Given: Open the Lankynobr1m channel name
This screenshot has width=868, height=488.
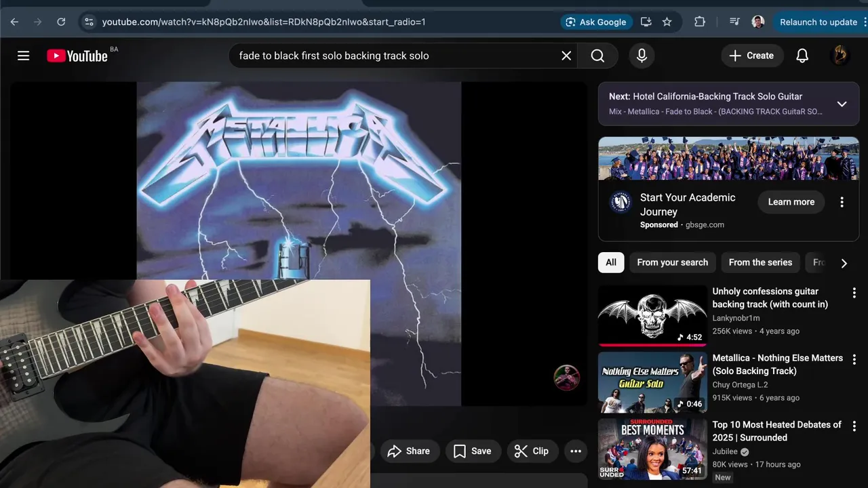Looking at the screenshot, I should (736, 318).
